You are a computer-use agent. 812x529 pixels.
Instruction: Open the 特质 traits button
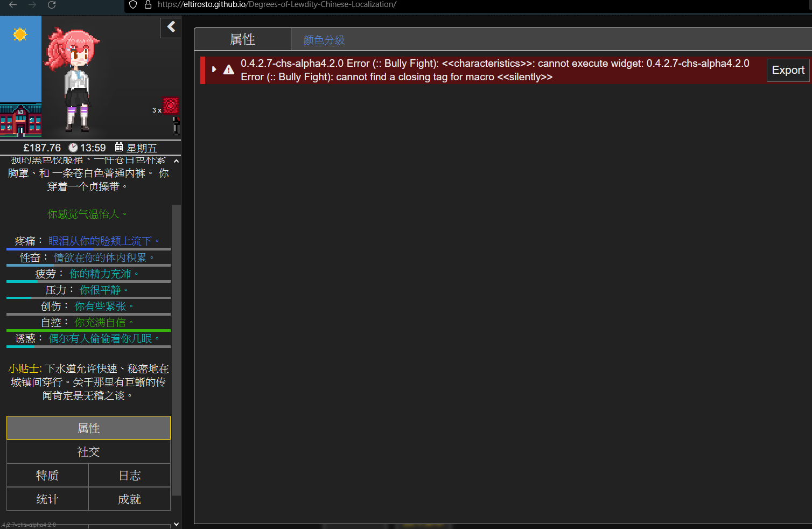pos(47,475)
